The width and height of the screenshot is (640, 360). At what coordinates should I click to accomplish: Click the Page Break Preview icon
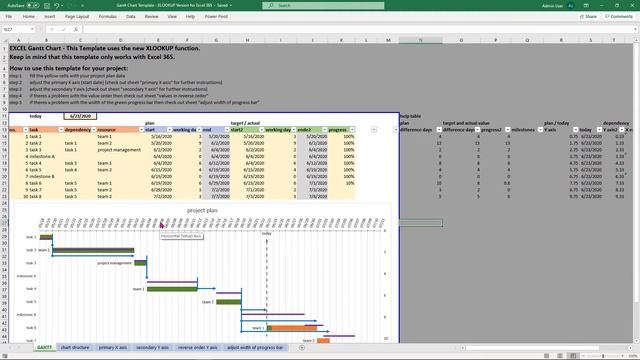pos(573,356)
